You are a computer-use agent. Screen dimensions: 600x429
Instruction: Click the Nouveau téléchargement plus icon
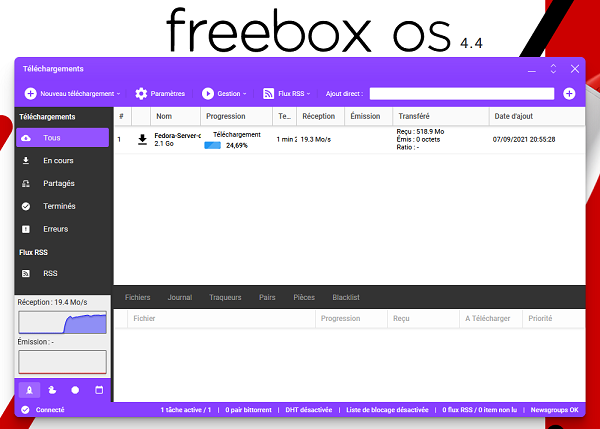pyautogui.click(x=31, y=94)
